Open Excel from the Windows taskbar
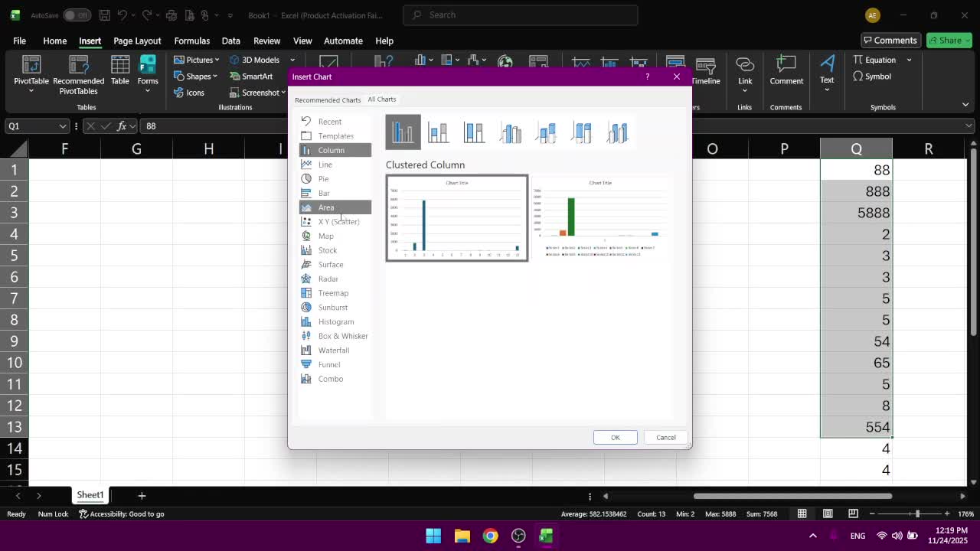This screenshot has width=980, height=551. click(546, 536)
